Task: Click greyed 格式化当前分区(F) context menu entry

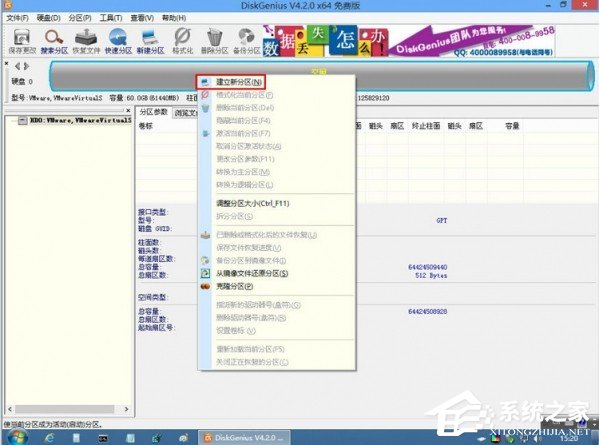Action: [244, 95]
